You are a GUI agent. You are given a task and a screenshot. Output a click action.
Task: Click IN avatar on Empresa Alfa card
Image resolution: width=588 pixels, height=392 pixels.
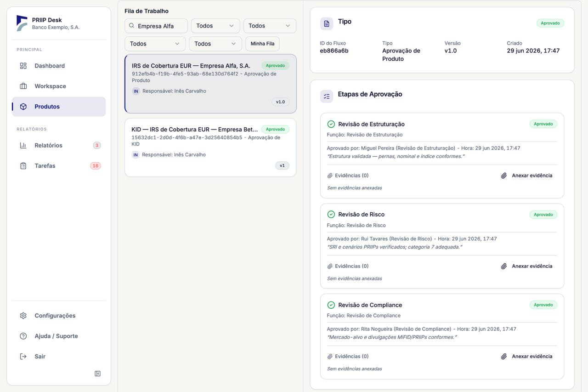pyautogui.click(x=136, y=91)
